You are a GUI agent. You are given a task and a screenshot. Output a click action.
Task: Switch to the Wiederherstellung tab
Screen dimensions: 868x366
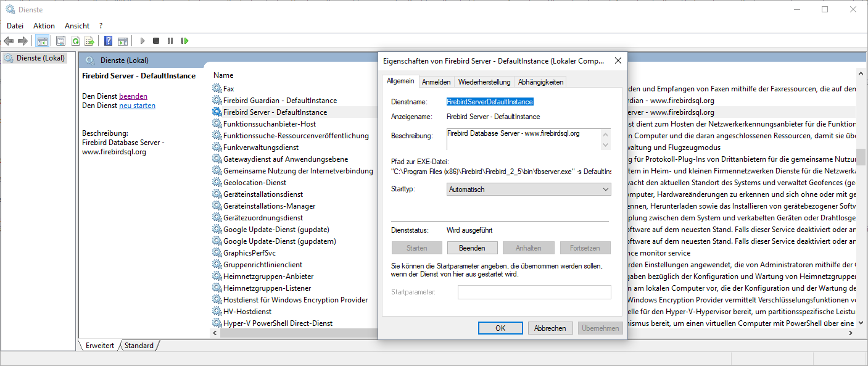(484, 82)
